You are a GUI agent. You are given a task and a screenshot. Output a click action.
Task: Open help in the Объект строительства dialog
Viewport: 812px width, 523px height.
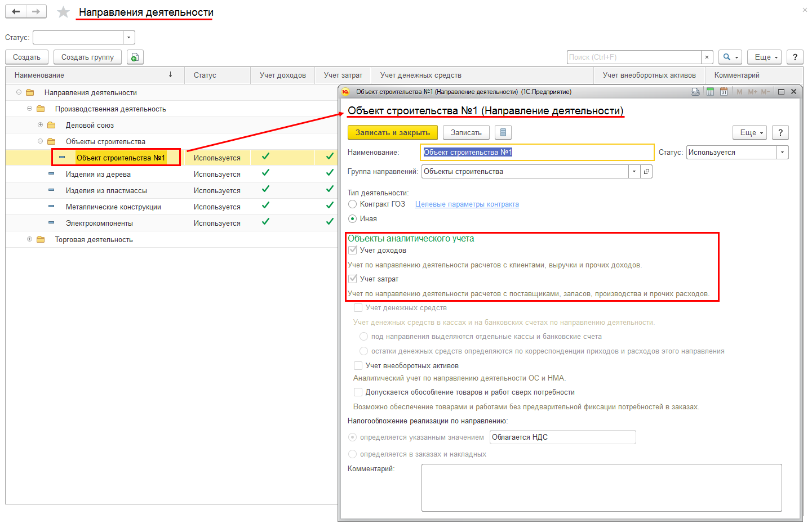(x=780, y=132)
